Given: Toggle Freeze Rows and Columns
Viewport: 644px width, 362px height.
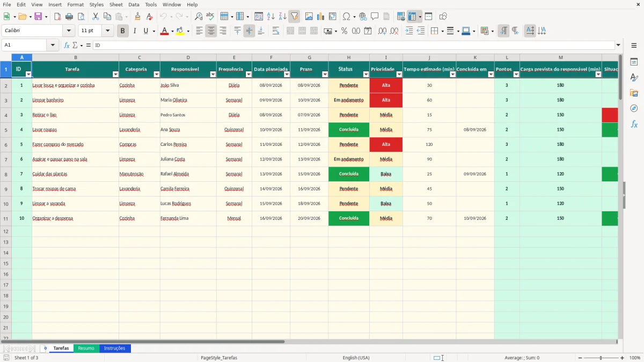Looking at the screenshot, I should pyautogui.click(x=412, y=17).
